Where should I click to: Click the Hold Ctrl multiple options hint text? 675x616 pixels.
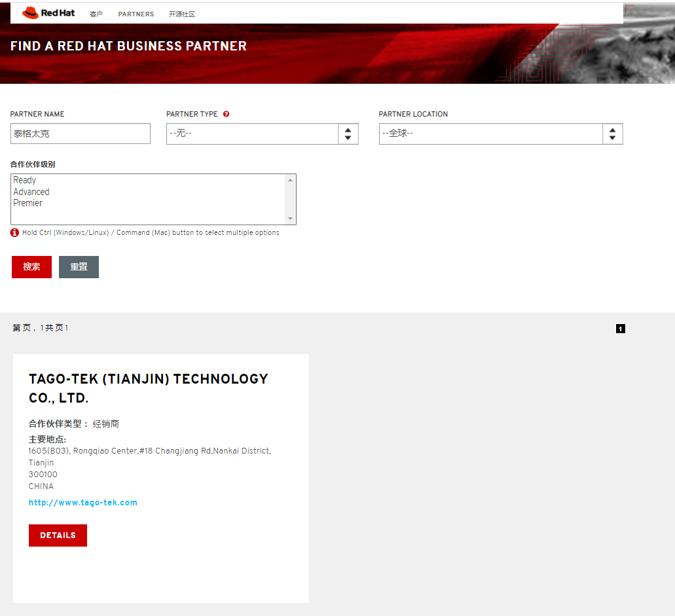coord(151,232)
